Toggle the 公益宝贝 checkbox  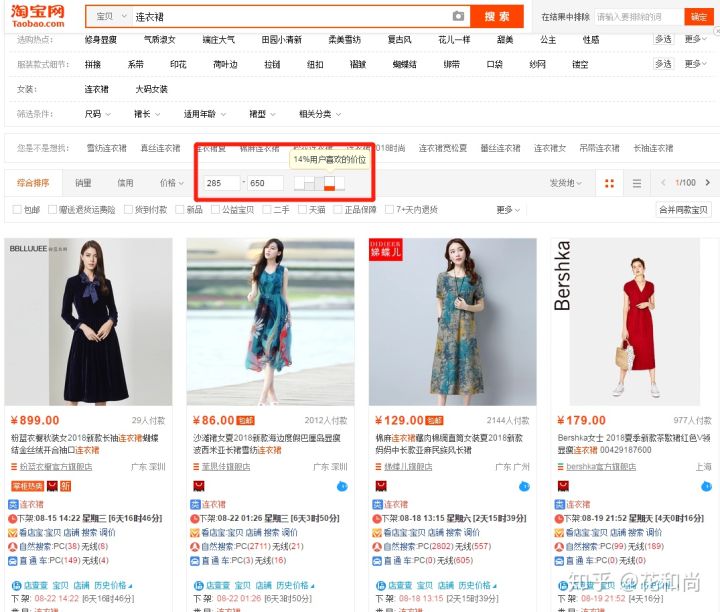click(215, 210)
